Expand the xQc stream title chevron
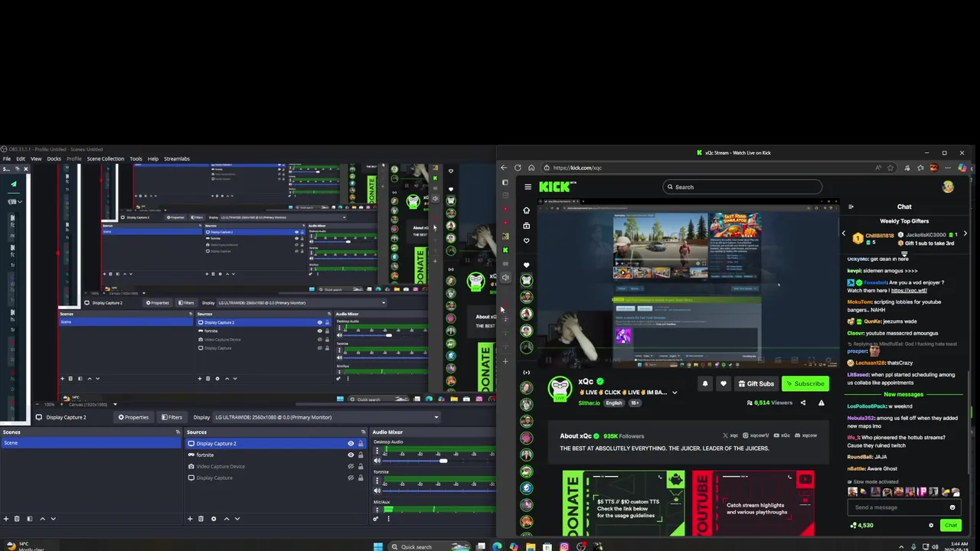980x551 pixels. (x=675, y=393)
